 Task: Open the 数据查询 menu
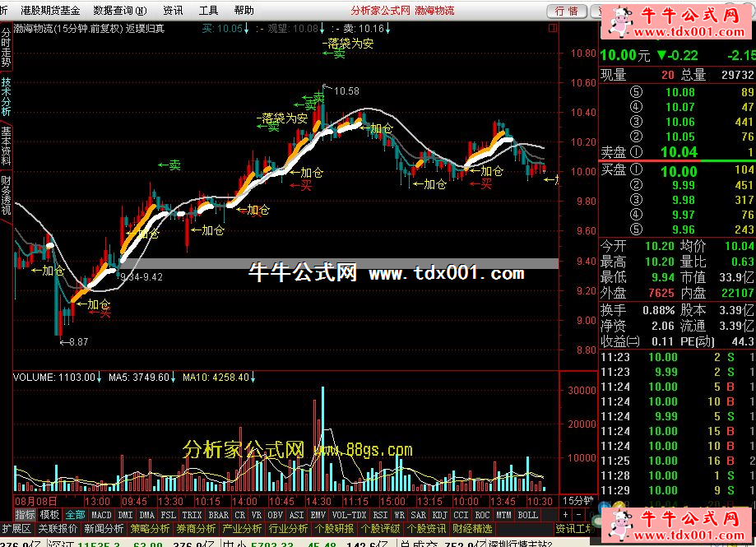pyautogui.click(x=120, y=10)
